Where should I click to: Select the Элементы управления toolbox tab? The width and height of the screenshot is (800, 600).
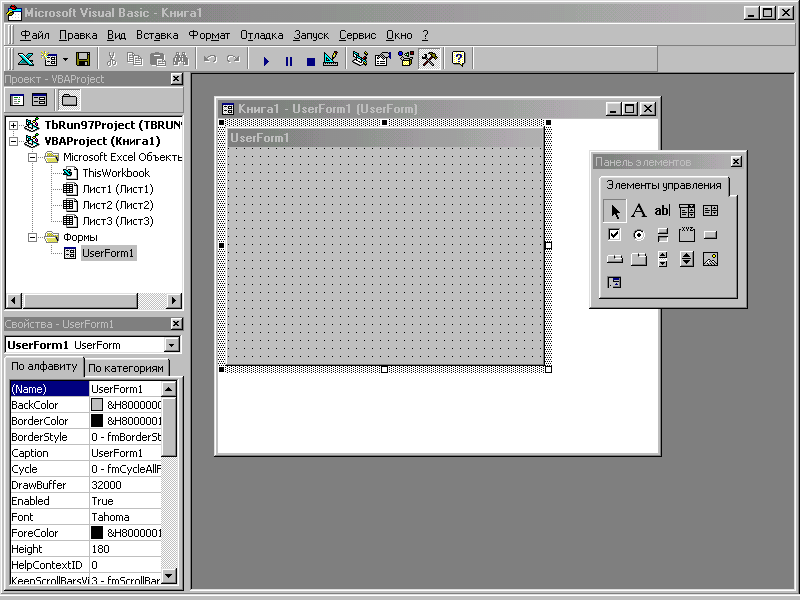(x=664, y=186)
